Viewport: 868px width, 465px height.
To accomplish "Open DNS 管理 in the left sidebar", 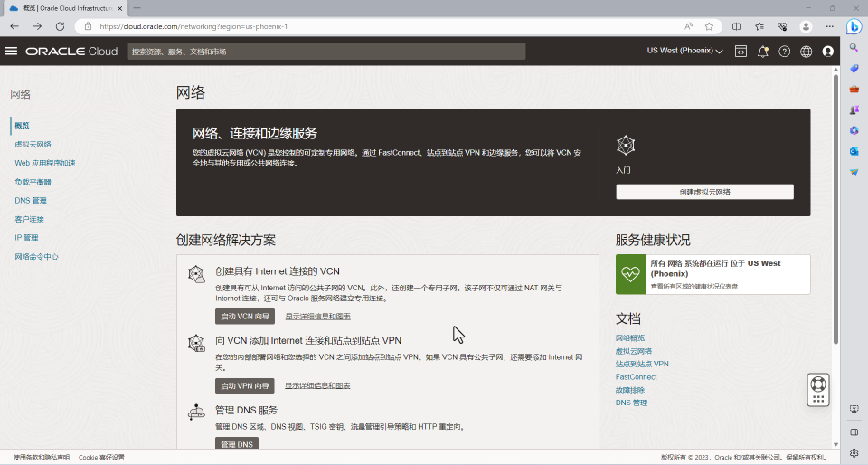I will point(31,201).
